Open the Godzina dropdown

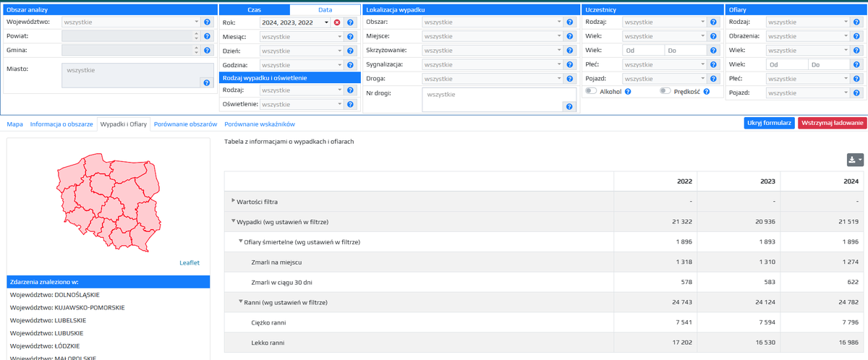302,65
